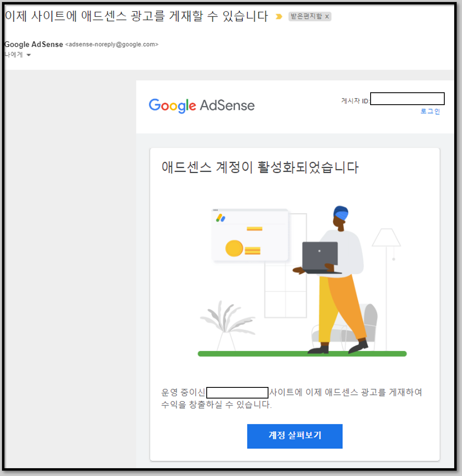
Task: Click the potted plant in the illustration
Action: tap(227, 325)
